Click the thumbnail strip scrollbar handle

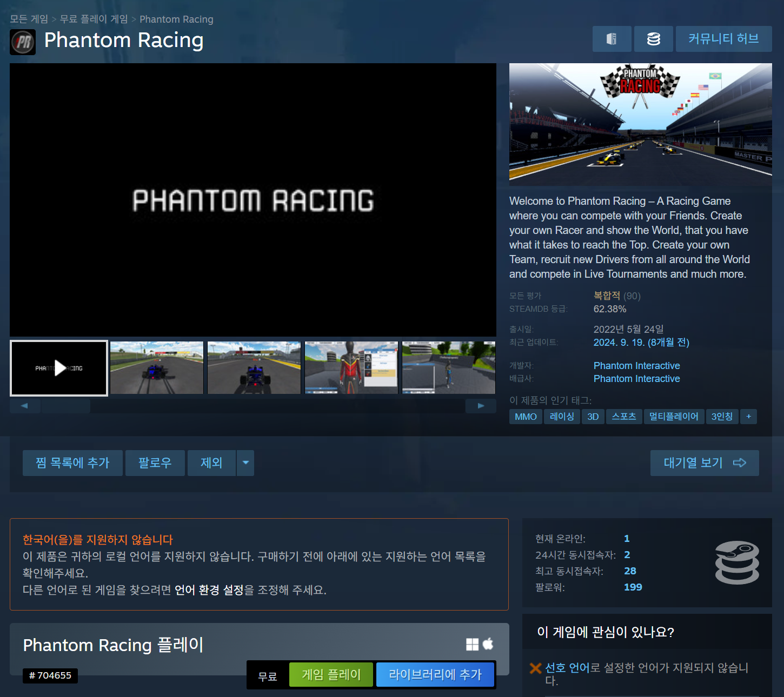[x=66, y=406]
